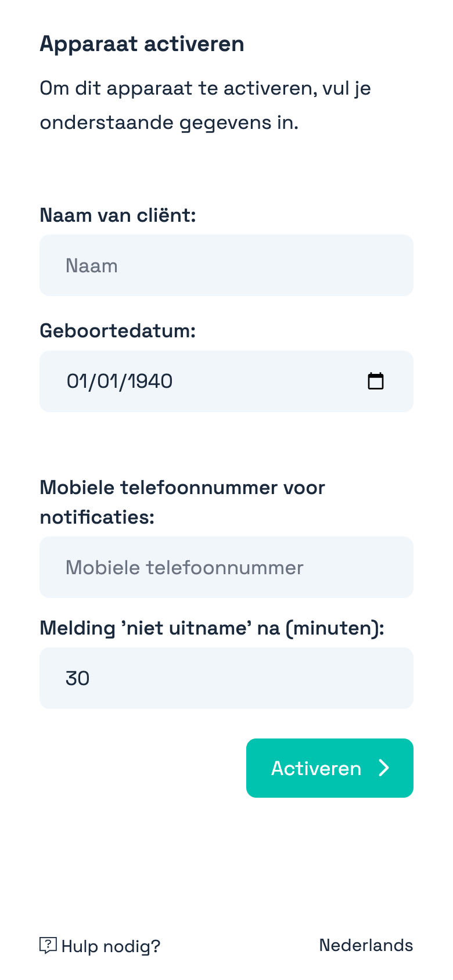Focus the Naam input field
This screenshot has width=453, height=980.
[227, 265]
